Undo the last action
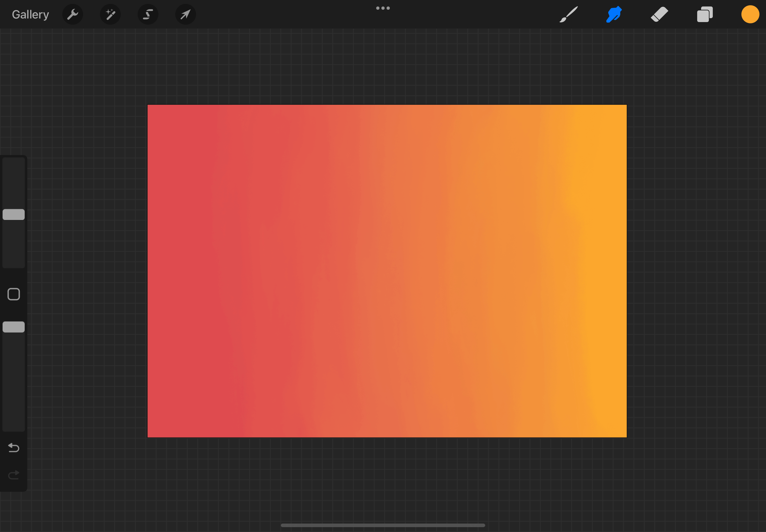This screenshot has height=532, width=766. (x=14, y=448)
